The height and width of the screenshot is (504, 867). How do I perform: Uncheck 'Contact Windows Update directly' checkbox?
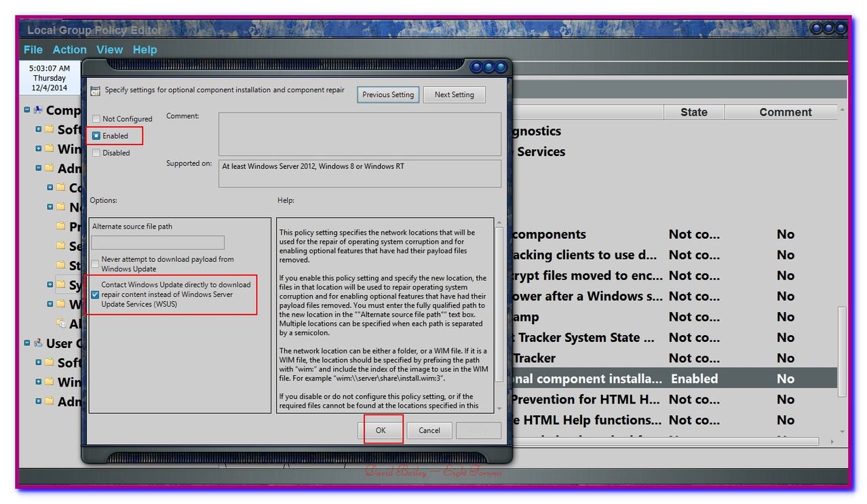tap(95, 295)
